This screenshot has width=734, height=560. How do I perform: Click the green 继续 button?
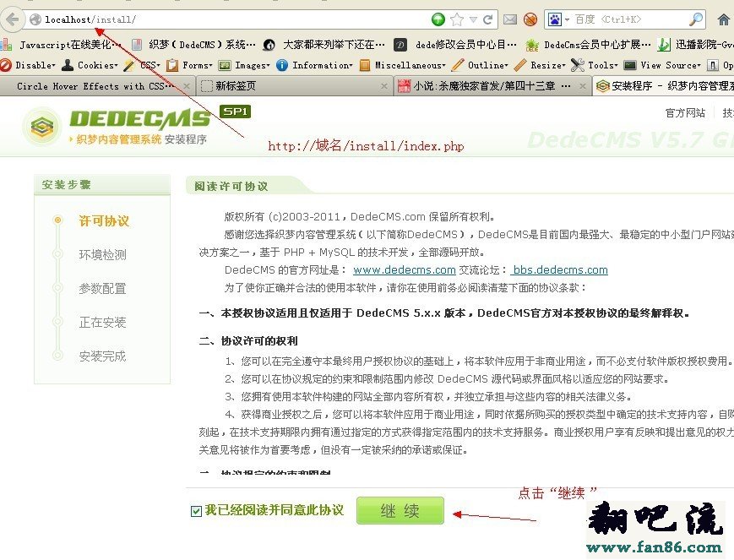pyautogui.click(x=400, y=510)
